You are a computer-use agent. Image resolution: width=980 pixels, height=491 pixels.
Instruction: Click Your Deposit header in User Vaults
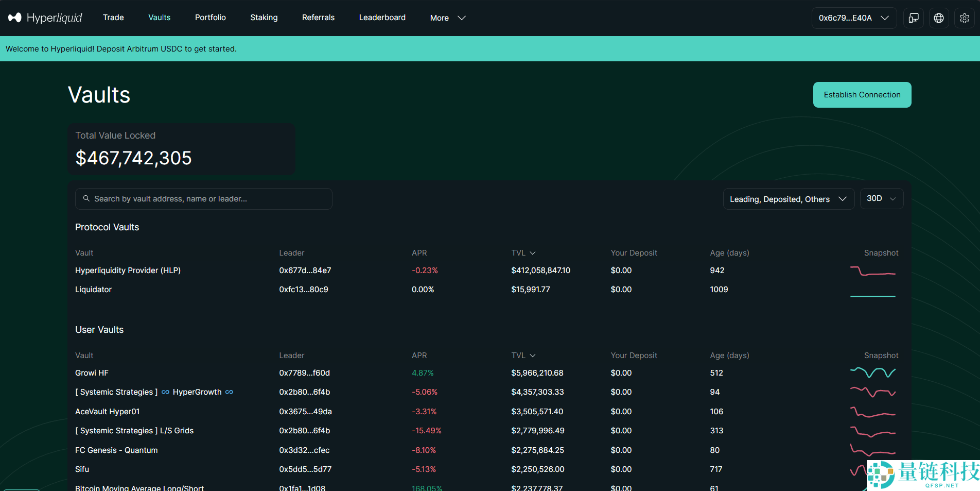click(634, 355)
